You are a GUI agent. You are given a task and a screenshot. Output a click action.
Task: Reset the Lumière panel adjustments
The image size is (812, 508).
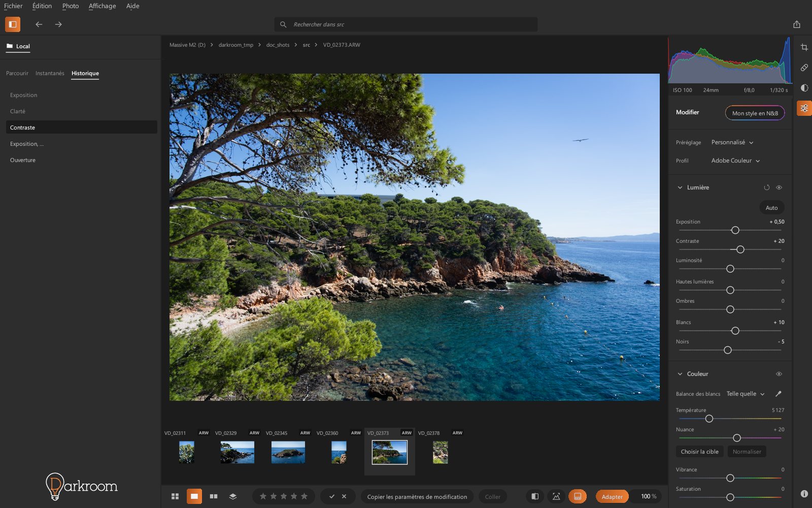pos(767,187)
